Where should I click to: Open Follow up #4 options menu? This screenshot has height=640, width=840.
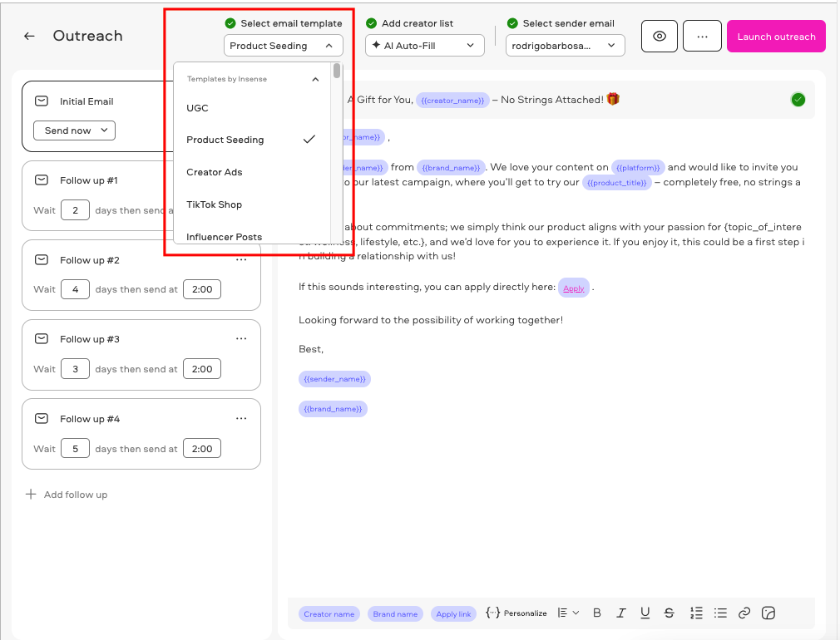(x=242, y=418)
